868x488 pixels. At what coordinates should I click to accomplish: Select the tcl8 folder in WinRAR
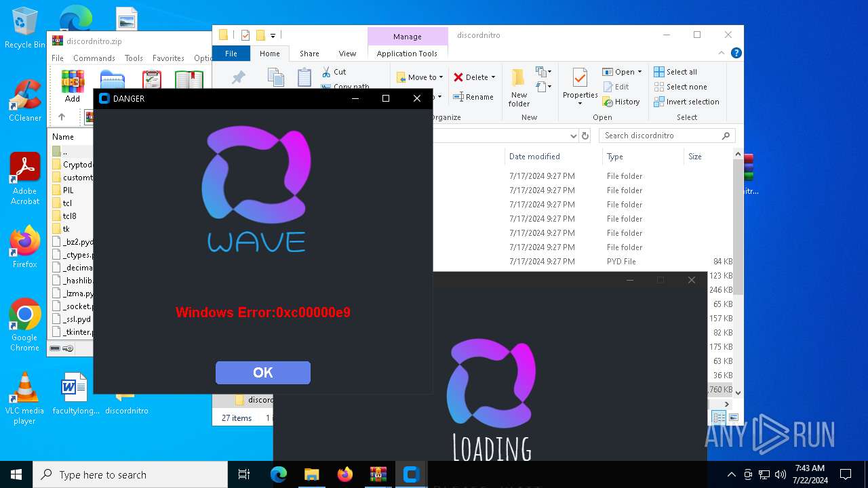click(71, 216)
